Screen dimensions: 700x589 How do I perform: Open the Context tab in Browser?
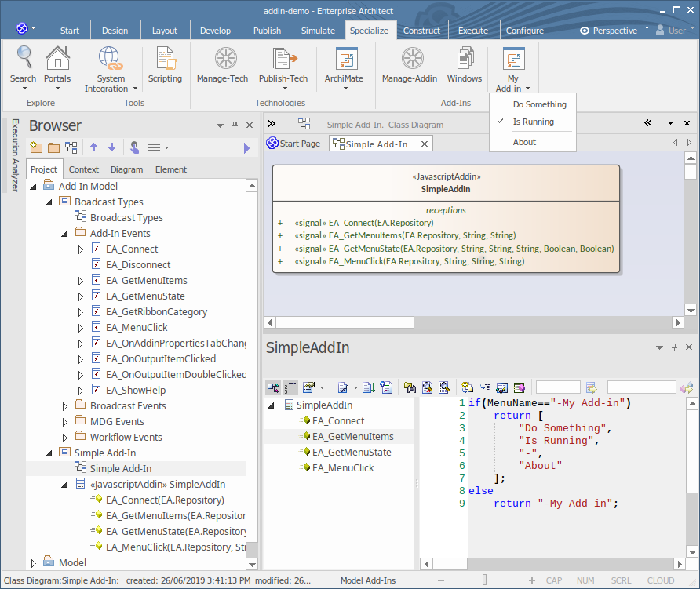[83, 169]
